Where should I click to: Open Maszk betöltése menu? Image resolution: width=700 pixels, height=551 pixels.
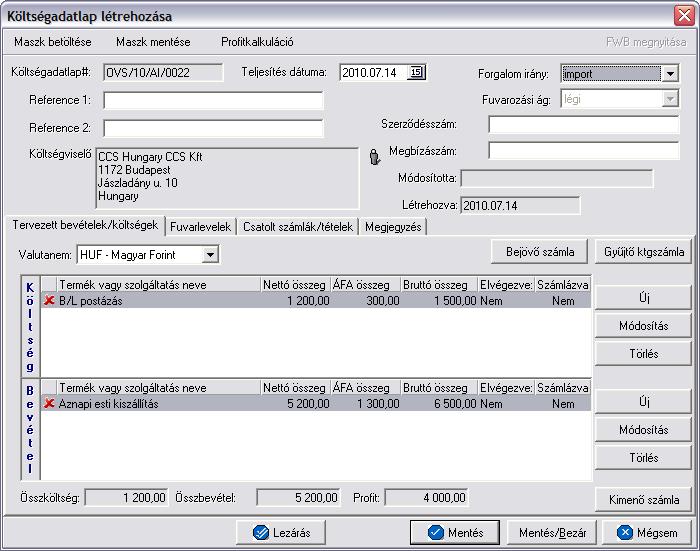[x=53, y=42]
